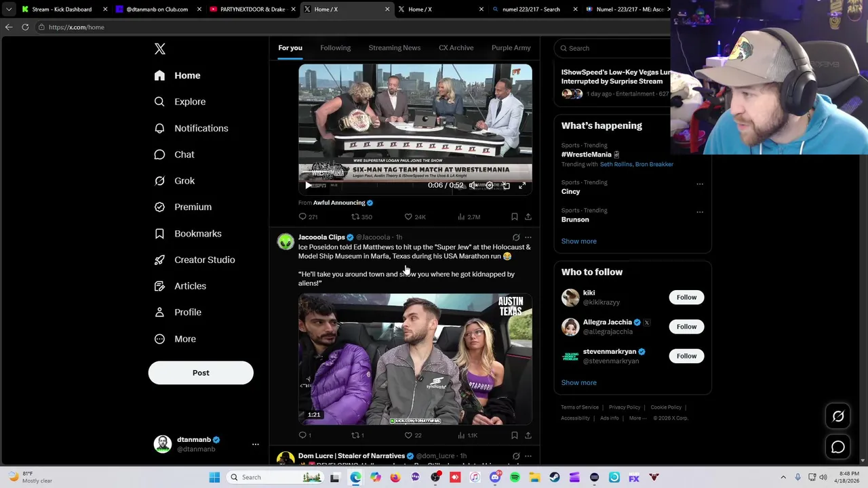Open Profile from the sidebar
This screenshot has height=488, width=868.
point(178,312)
